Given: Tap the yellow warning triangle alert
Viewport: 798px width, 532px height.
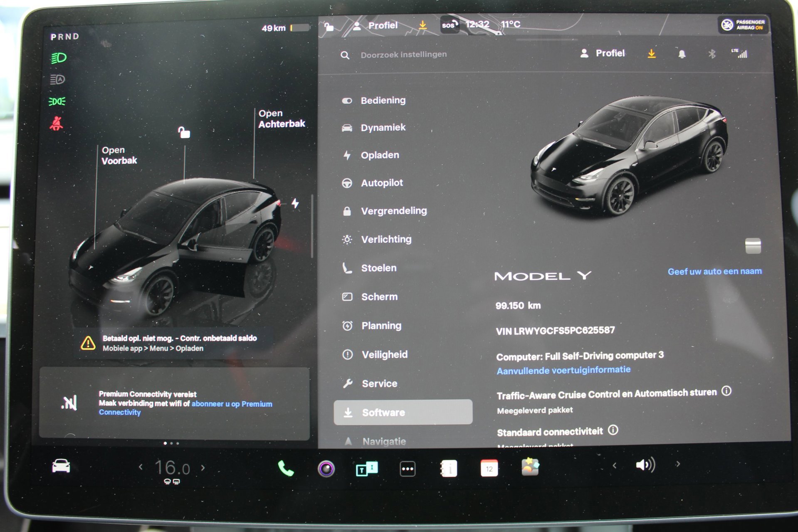Looking at the screenshot, I should click(88, 343).
